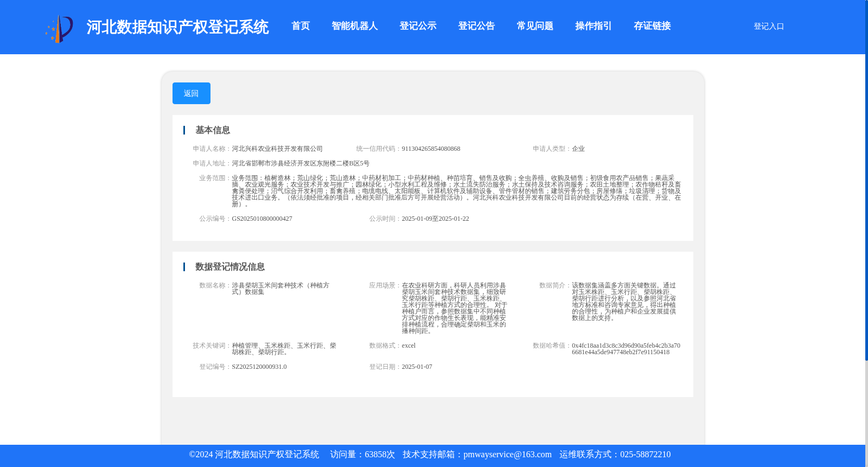Select 公示时间 2025-01-09至2025-01-22

coord(435,219)
